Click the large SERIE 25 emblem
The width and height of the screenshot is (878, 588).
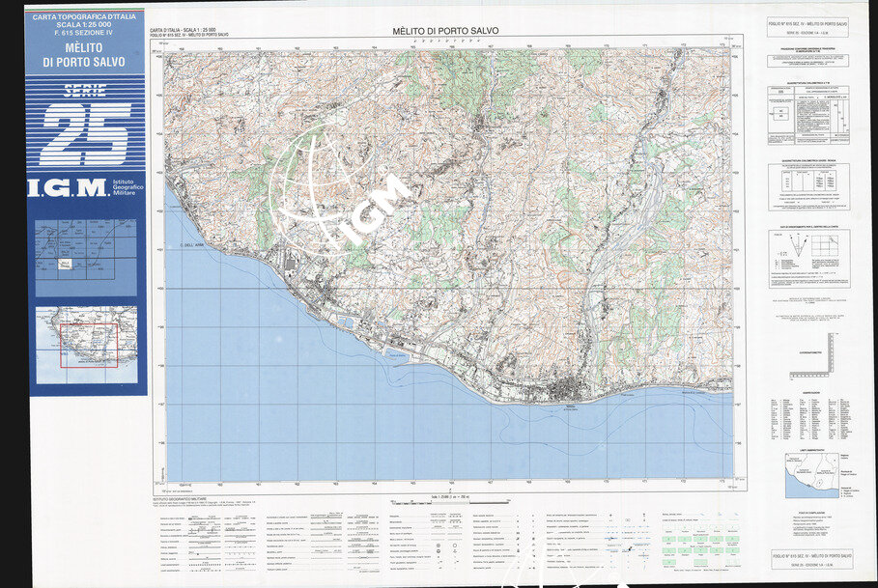click(x=85, y=126)
